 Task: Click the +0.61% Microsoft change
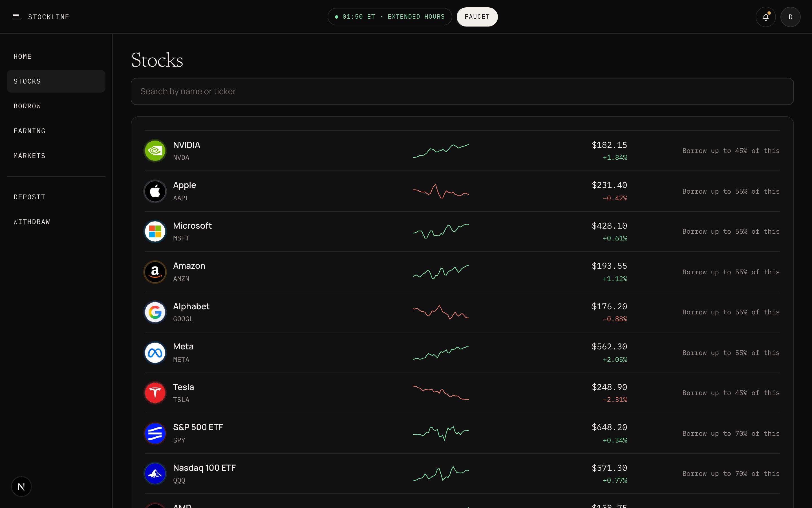[x=615, y=238]
